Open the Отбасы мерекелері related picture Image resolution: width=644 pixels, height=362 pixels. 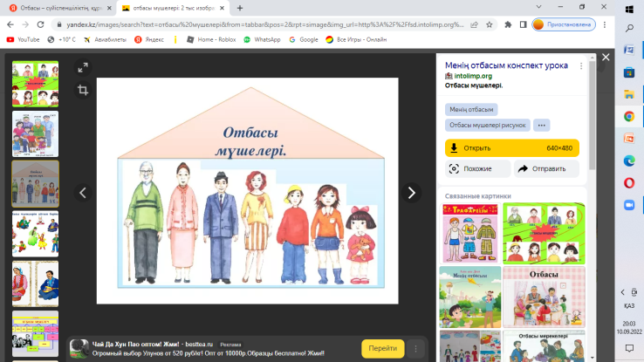pos(545,346)
